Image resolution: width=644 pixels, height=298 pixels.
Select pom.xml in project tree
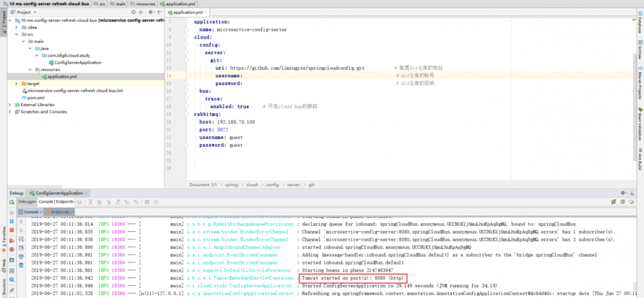pyautogui.click(x=33, y=98)
